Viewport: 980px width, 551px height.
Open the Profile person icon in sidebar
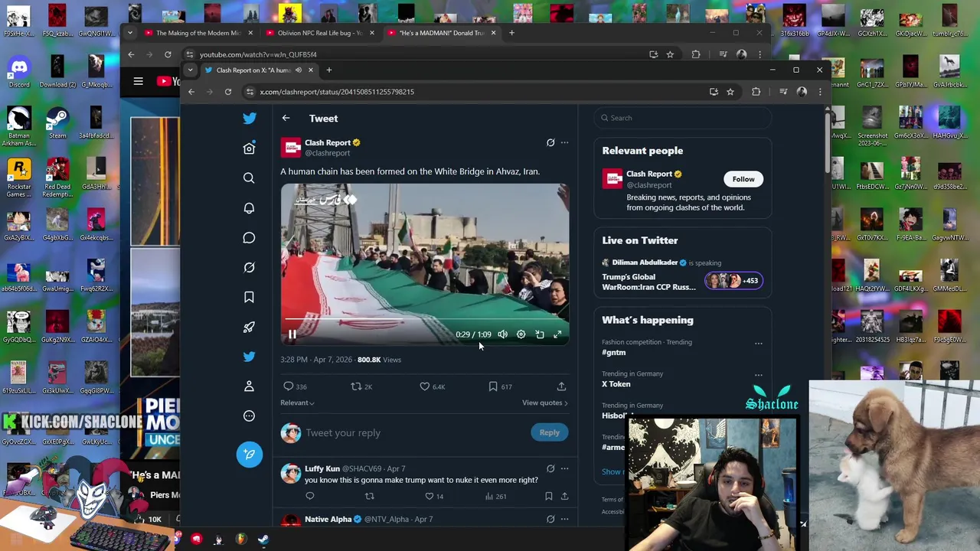(x=249, y=386)
